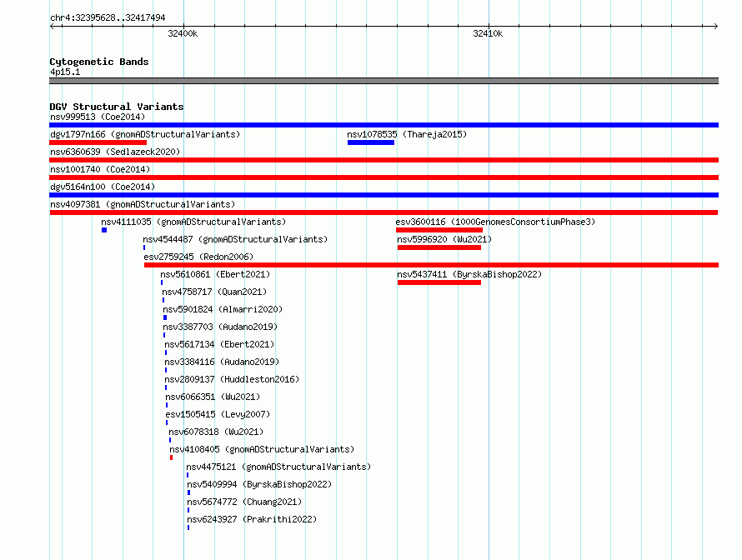The image size is (742, 560).
Task: Open nsv6078318 (Wu2021) label
Action: (x=216, y=432)
